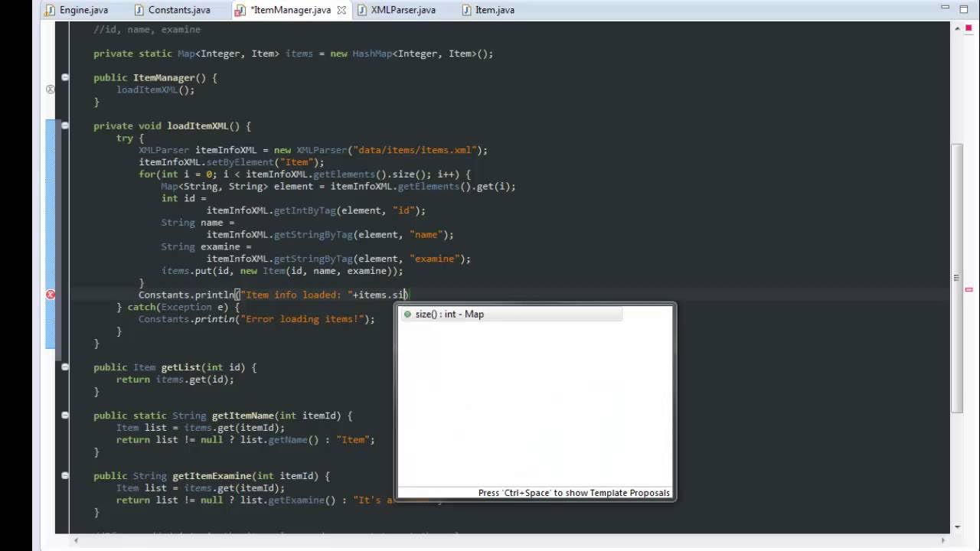
Task: Click the vertical scrollbar down arrow
Action: (x=957, y=527)
